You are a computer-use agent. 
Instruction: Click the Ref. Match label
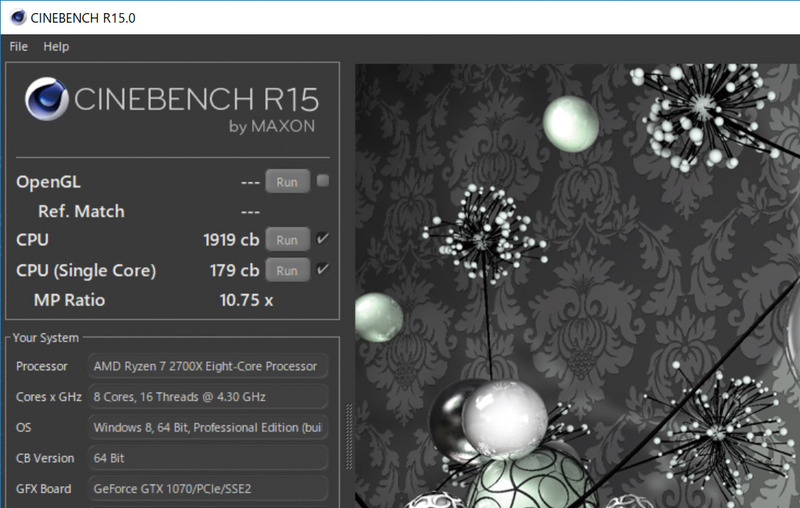(81, 211)
